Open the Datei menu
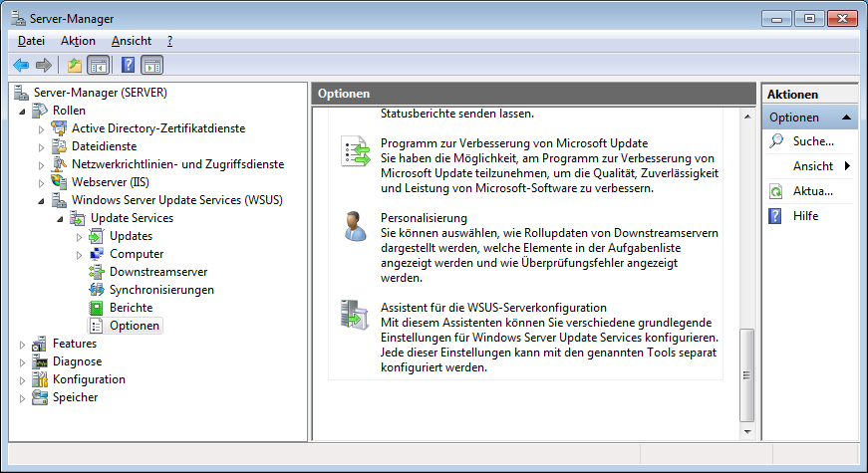The height and width of the screenshot is (473, 868). [x=31, y=41]
